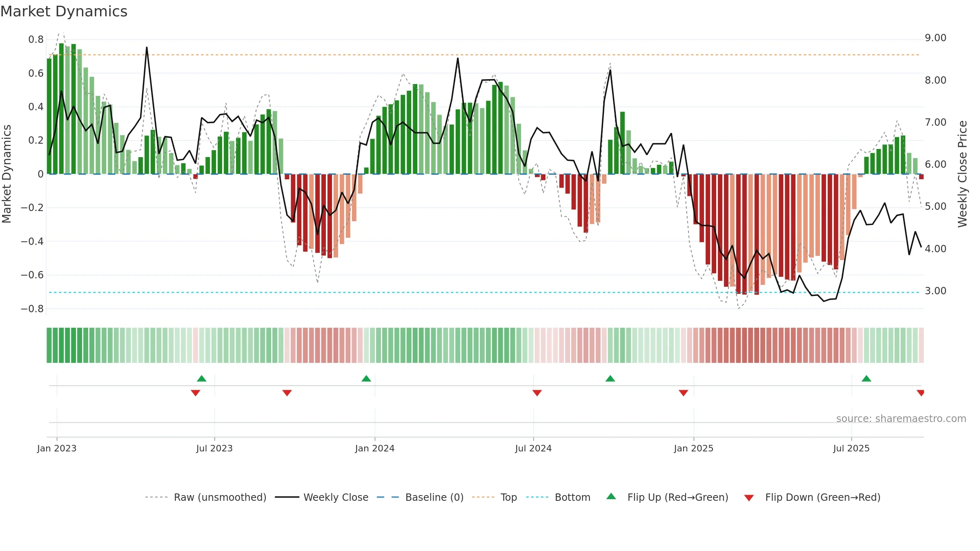
Task: Click the rightmost pale red heatmap cell
Action: 921,345
